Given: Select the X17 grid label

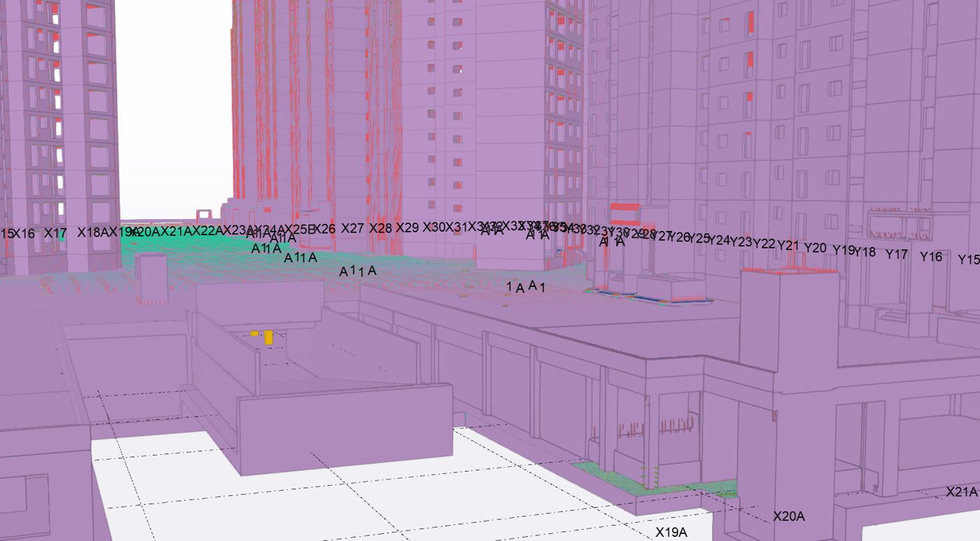Looking at the screenshot, I should click(55, 233).
